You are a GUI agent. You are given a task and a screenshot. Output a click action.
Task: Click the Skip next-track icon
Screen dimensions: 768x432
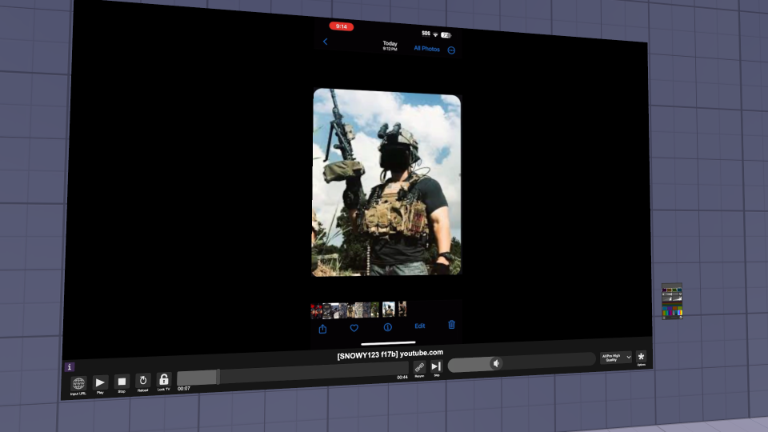(x=436, y=367)
